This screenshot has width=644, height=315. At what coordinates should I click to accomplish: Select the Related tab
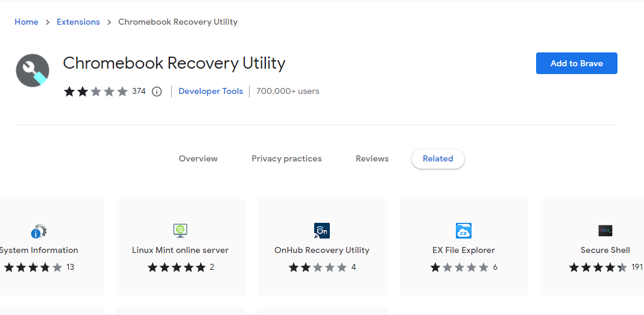(438, 159)
